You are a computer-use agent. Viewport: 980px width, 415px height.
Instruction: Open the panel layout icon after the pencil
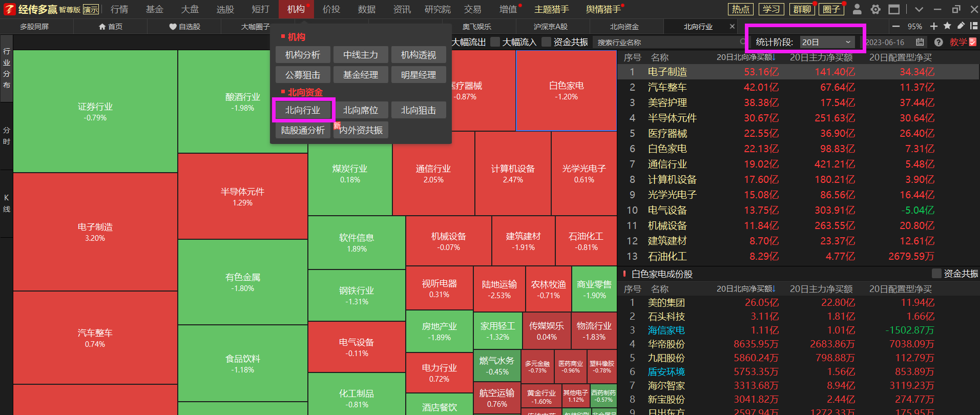pos(974,26)
